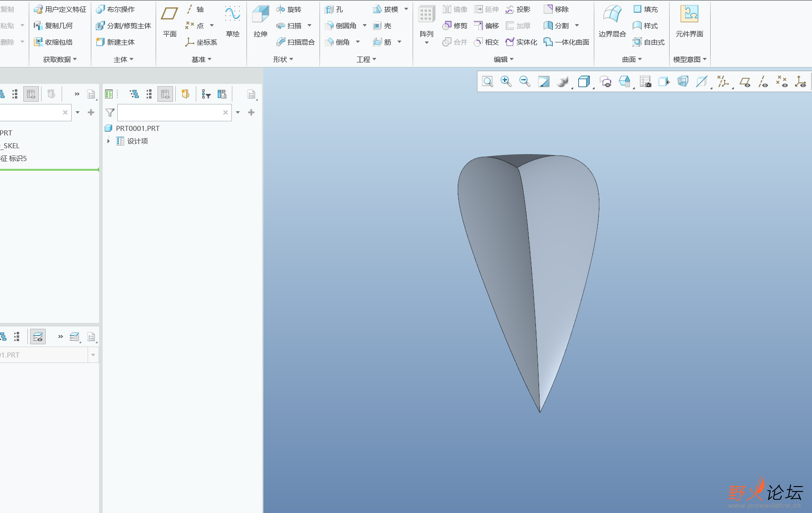Open the 拔模 (Draft) dropdown arrow
The width and height of the screenshot is (812, 513).
click(x=406, y=9)
